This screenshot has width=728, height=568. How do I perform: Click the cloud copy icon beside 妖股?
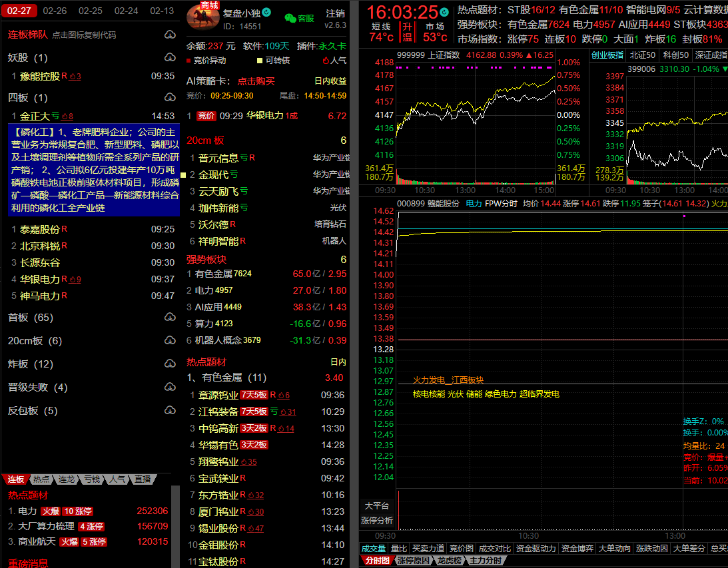pyautogui.click(x=169, y=58)
